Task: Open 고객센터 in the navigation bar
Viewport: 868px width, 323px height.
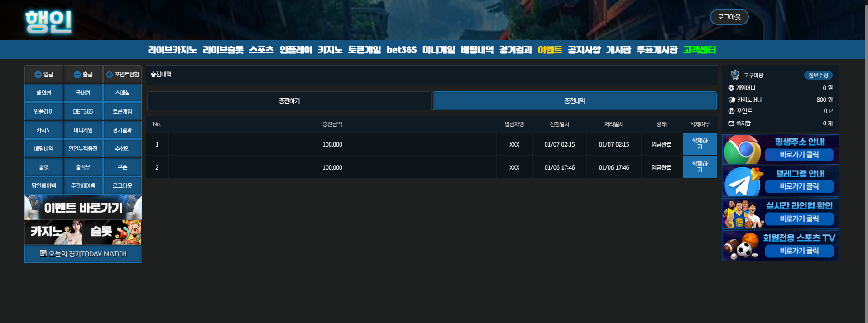Action: (700, 50)
